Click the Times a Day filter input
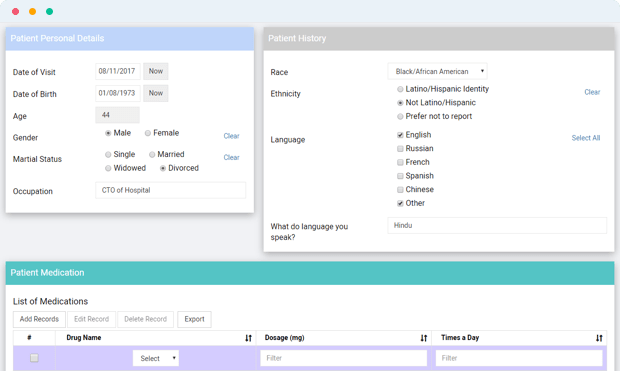Screen dimensions: 620x371 (x=519, y=358)
